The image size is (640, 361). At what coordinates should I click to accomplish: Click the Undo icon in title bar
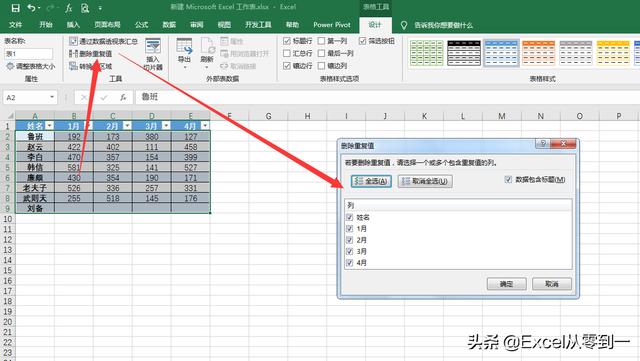pos(31,8)
